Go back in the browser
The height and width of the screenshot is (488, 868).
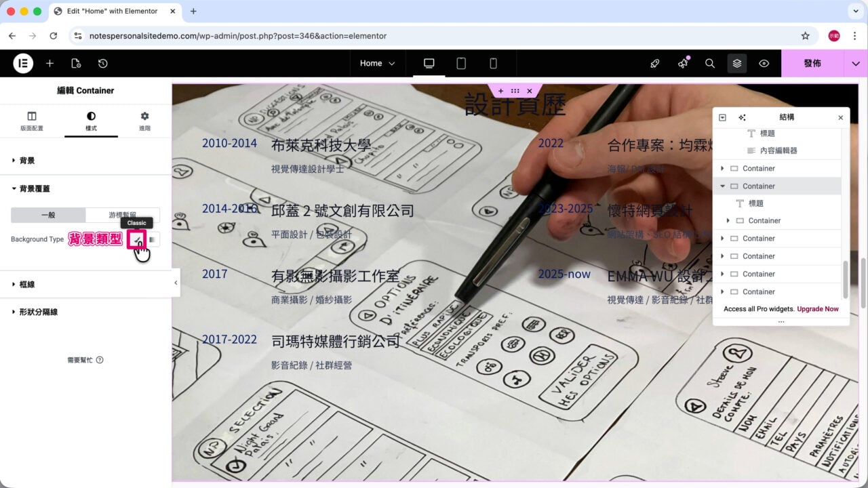(12, 36)
